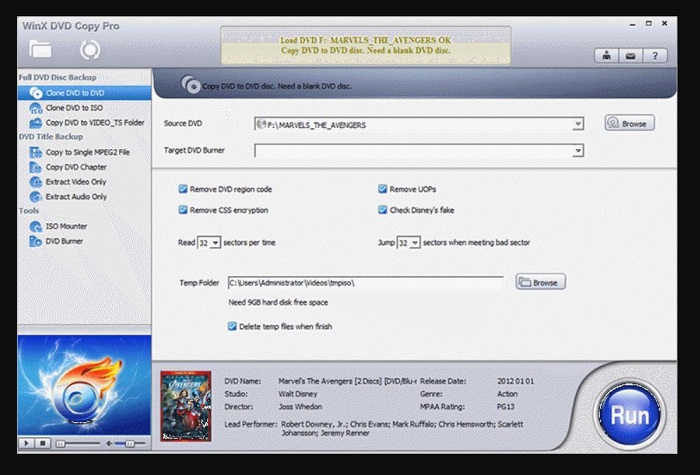Click the Load DVD status message box
Image resolution: width=700 pixels, height=475 pixels.
pyautogui.click(x=366, y=45)
